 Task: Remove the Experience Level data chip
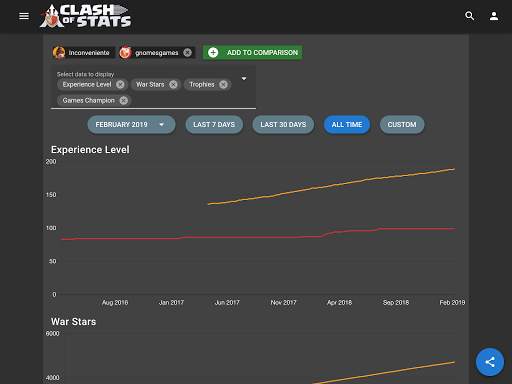click(120, 85)
